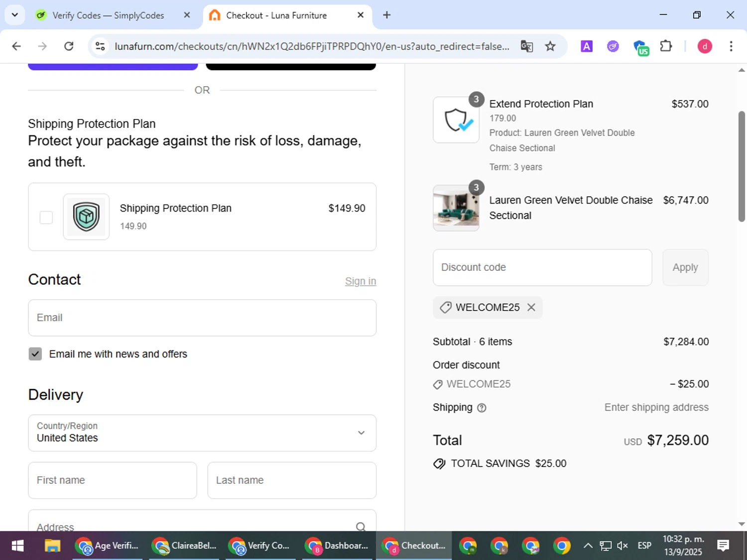Screen dimensions: 747x560
Task: Open the Chrome profile avatar
Action: [705, 46]
